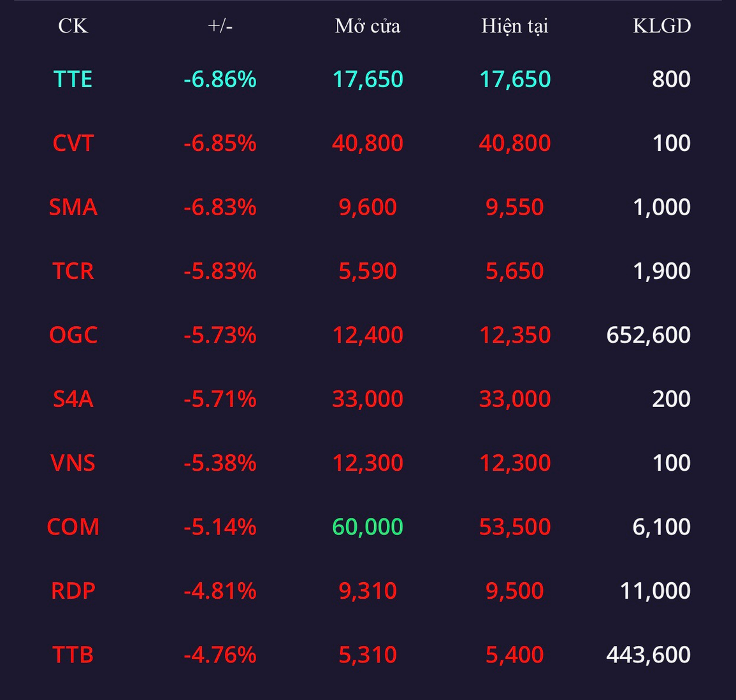
Task: Select the OGC stock symbol
Action: pyautogui.click(x=73, y=335)
